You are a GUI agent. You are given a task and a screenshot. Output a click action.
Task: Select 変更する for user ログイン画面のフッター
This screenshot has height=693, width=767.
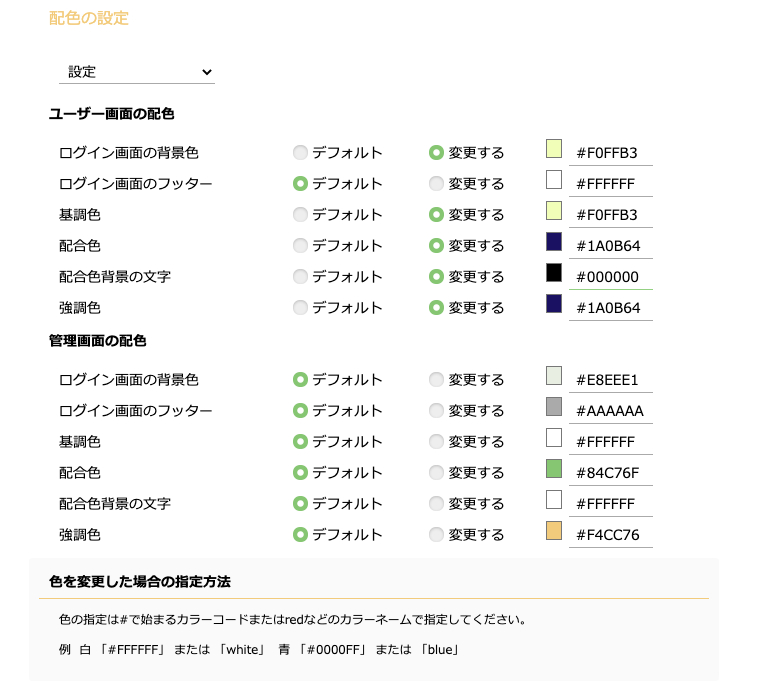click(x=436, y=183)
